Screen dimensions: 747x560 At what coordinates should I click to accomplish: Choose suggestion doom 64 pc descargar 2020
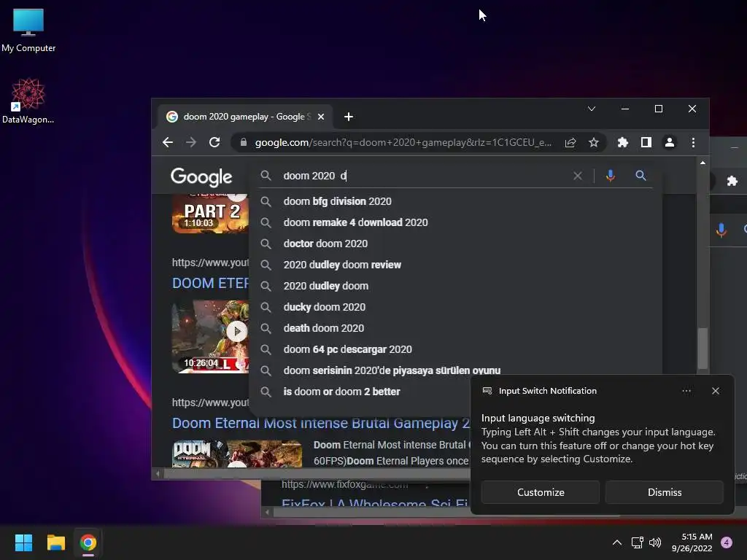[455, 349]
